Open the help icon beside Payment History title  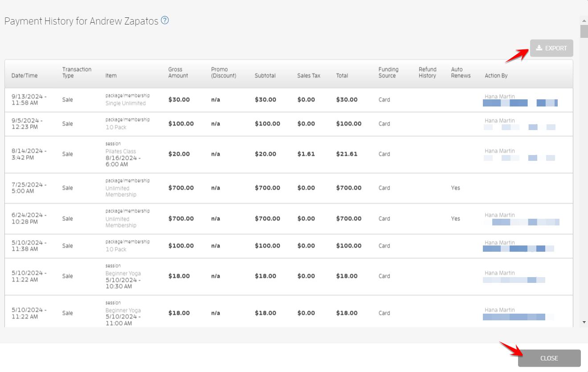[165, 20]
